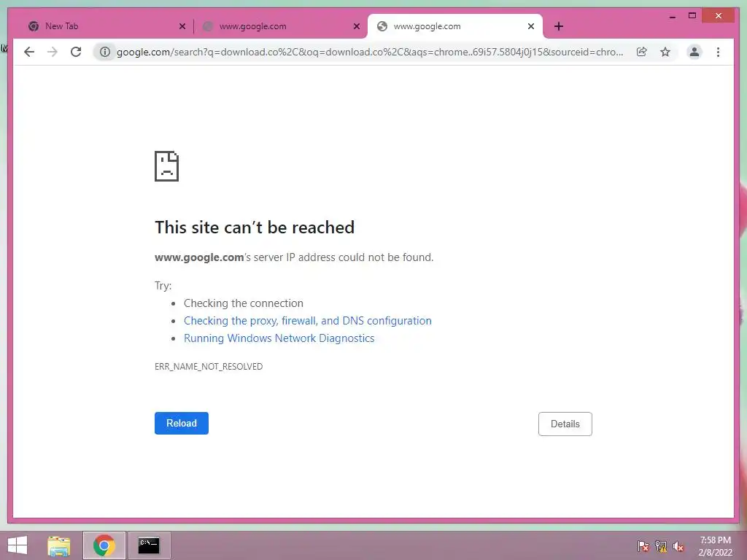Screen dimensions: 747x560
Task: Close the middle www.google.com tab
Action: pyautogui.click(x=356, y=26)
